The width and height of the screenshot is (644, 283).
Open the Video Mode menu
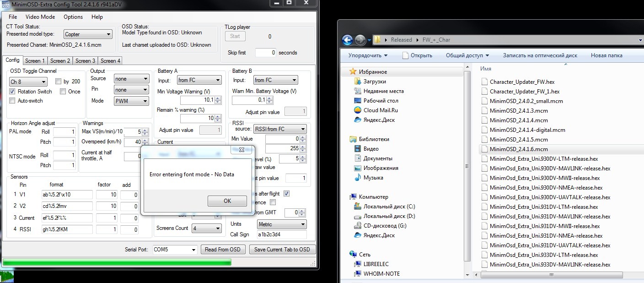click(x=40, y=17)
